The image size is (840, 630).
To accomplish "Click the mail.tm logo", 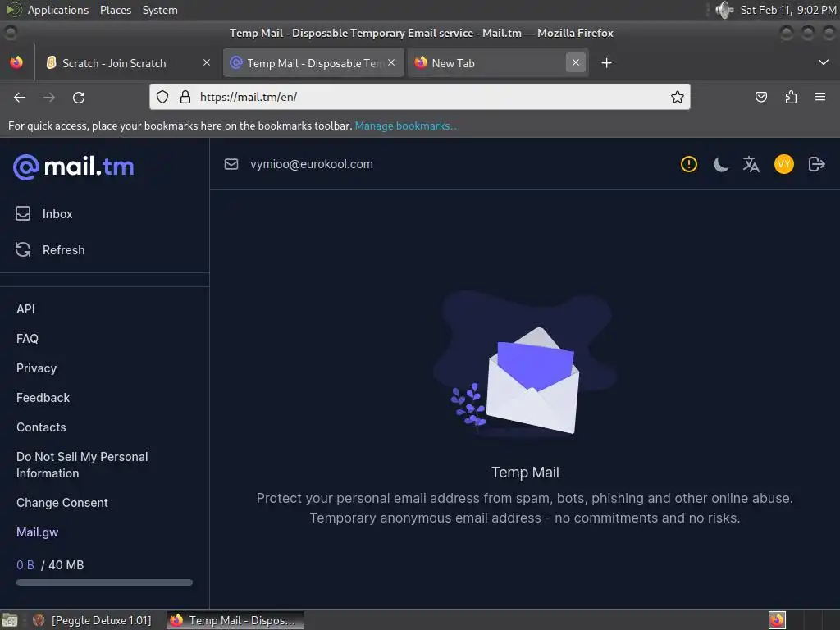I will click(x=73, y=167).
